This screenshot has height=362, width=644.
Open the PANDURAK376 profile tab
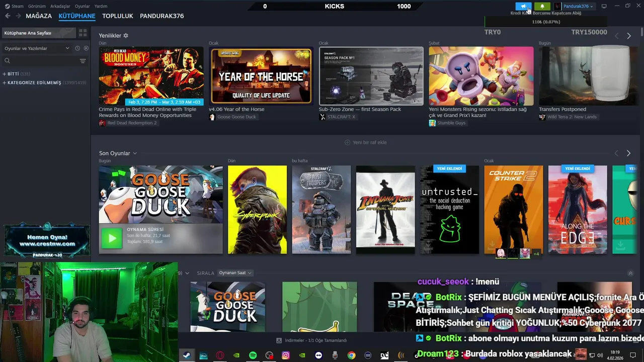pos(162,16)
